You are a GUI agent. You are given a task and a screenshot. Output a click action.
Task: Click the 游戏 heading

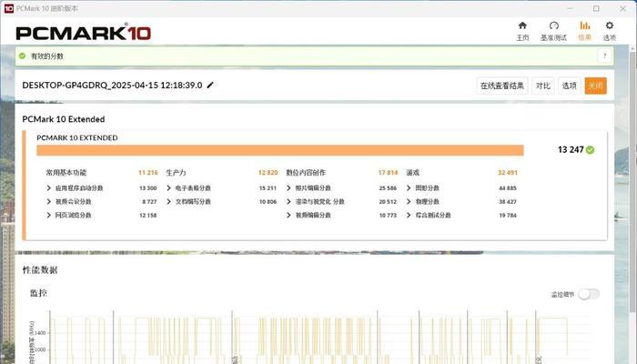[x=413, y=173]
